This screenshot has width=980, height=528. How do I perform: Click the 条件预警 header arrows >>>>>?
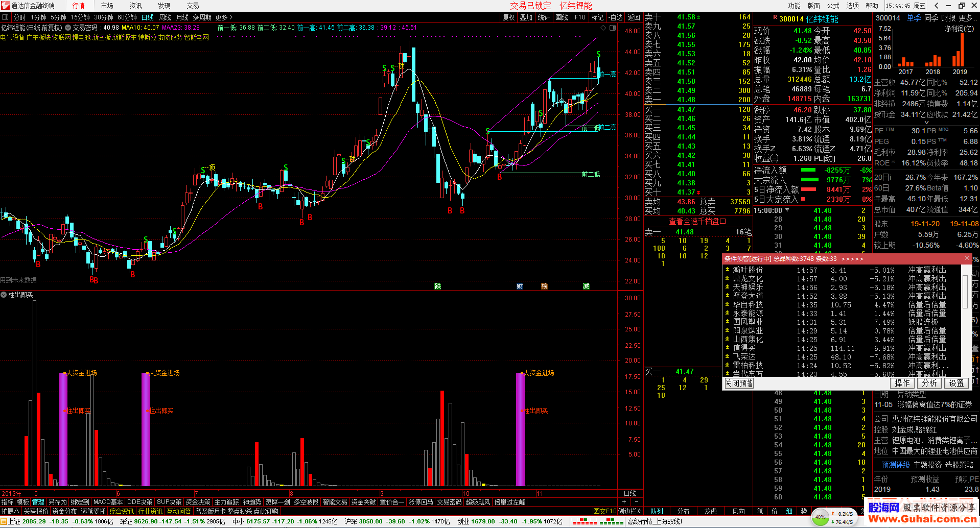click(852, 259)
